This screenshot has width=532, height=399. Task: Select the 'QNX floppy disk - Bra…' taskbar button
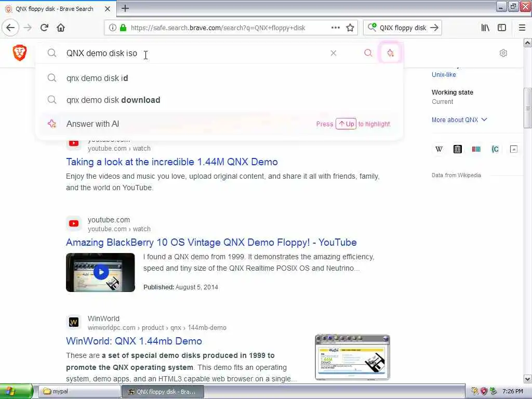pyautogui.click(x=163, y=392)
